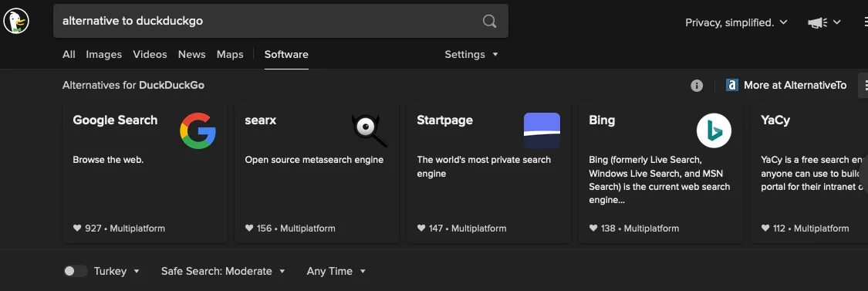This screenshot has width=868, height=291.
Task: Select the Software tab
Action: pos(286,54)
